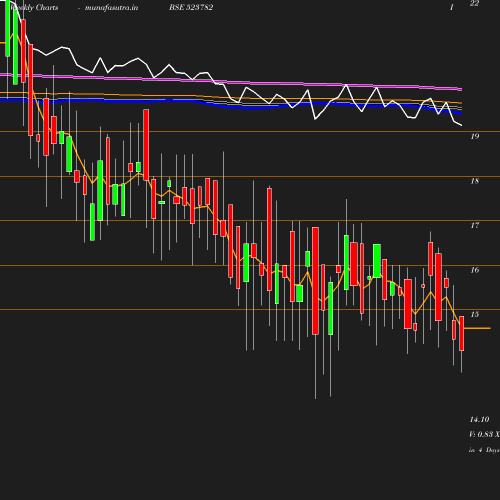The height and width of the screenshot is (500, 500).
Task: Click the price axis label '15'
Action: [x=475, y=314]
